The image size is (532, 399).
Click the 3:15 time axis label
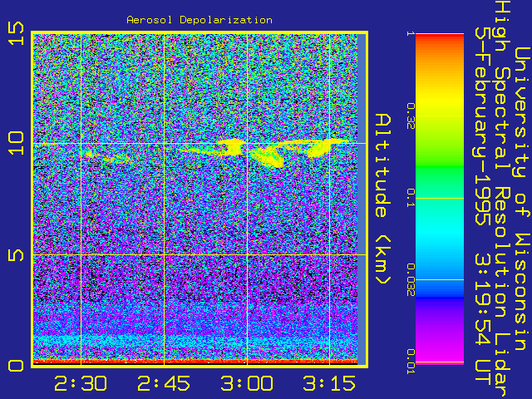click(329, 384)
